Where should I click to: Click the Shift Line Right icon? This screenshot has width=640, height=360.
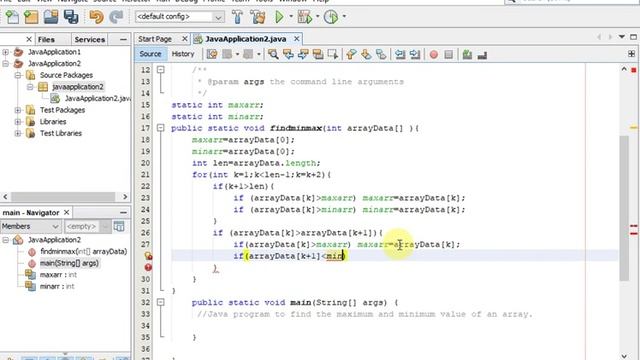point(415,54)
